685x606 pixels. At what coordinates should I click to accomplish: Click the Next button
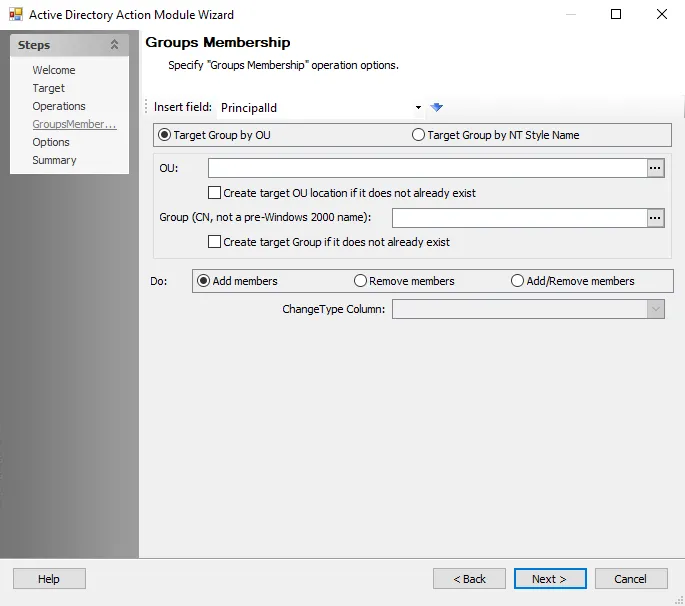550,579
